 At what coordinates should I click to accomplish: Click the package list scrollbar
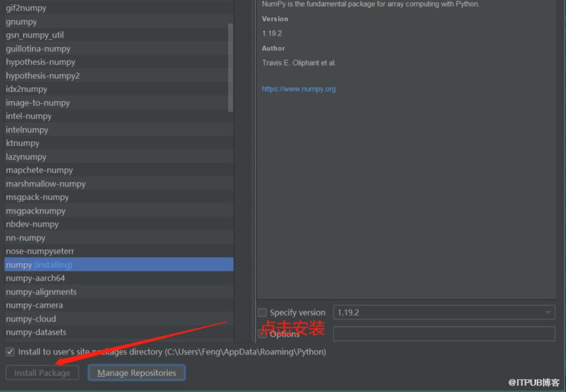230,68
